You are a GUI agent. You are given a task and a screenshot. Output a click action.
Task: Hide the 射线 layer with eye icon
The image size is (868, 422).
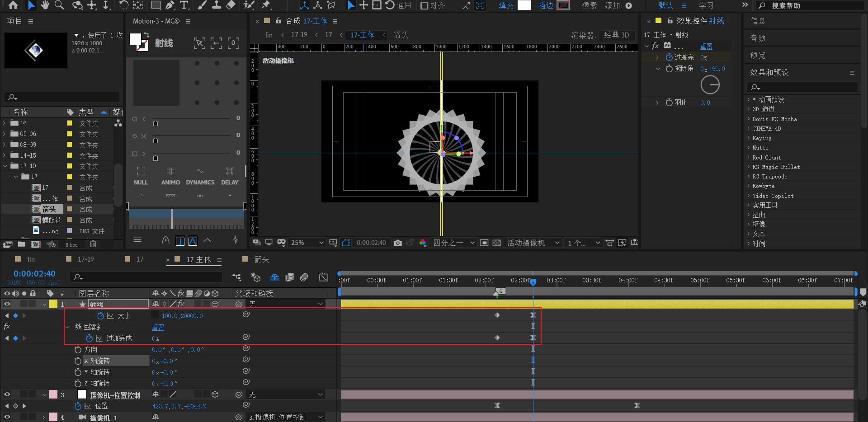click(7, 304)
